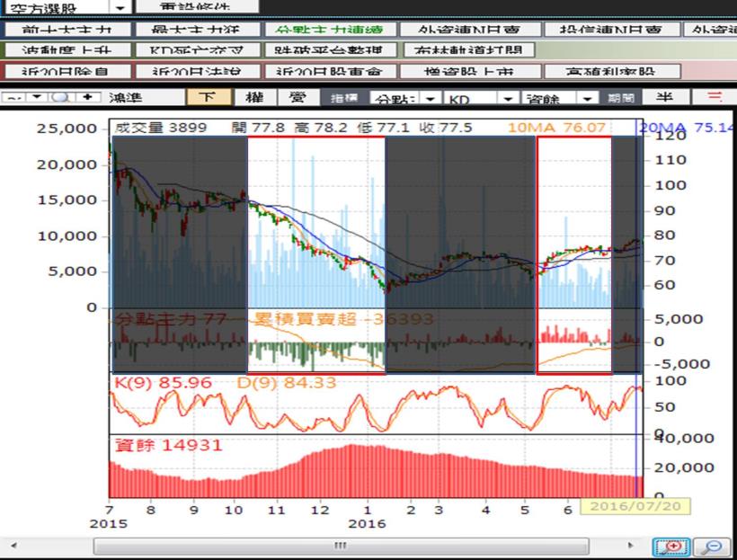Click the 布林軌道打開 filter button
This screenshot has height=560, width=737.
pyautogui.click(x=469, y=50)
